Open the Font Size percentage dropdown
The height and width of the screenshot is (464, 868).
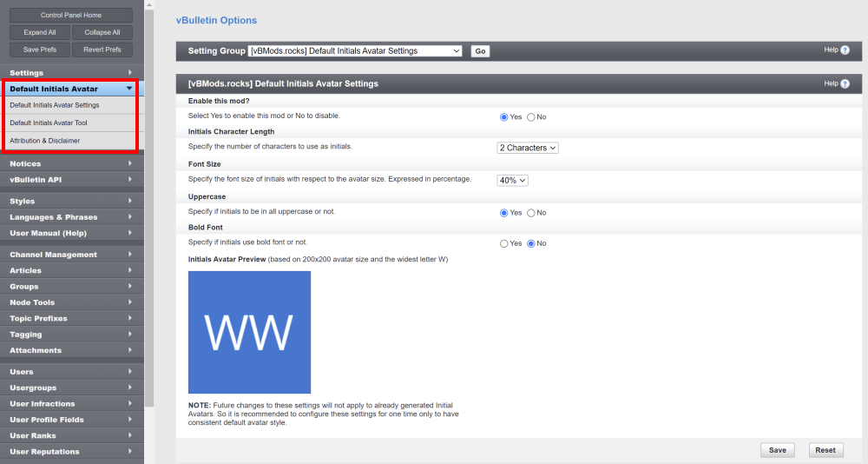(x=512, y=180)
